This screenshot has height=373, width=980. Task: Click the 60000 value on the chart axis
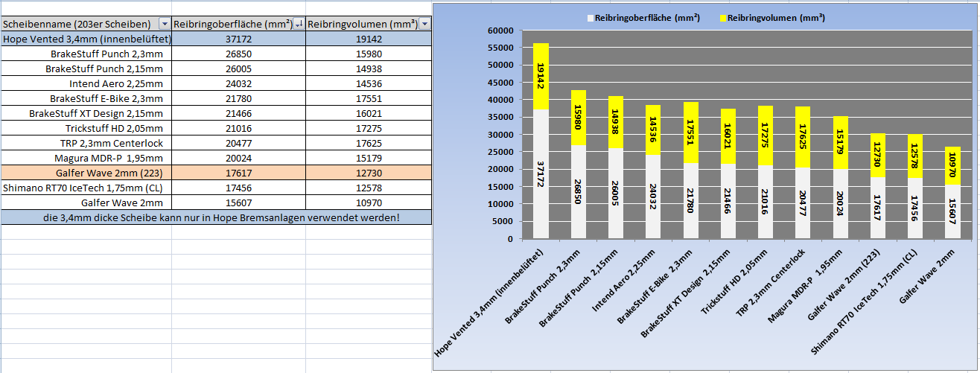501,31
